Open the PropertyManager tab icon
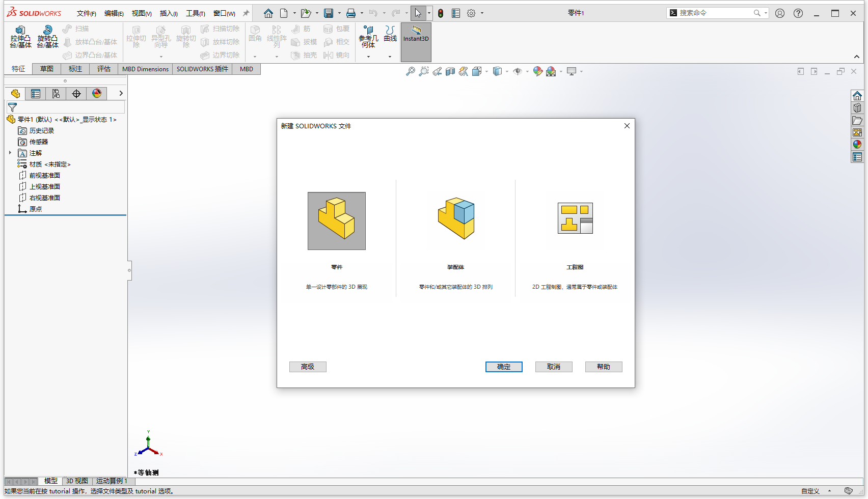Image resolution: width=868 pixels, height=499 pixels. tap(36, 94)
